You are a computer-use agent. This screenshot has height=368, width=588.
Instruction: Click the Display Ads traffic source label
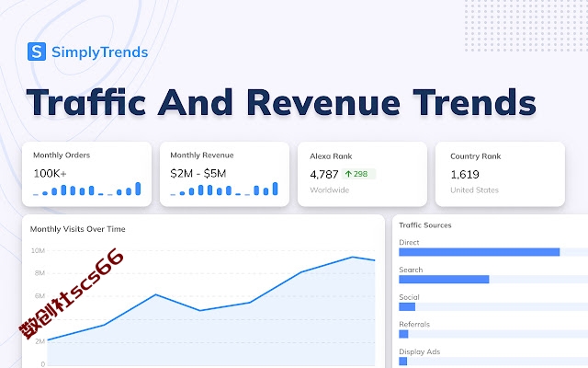[x=419, y=351]
